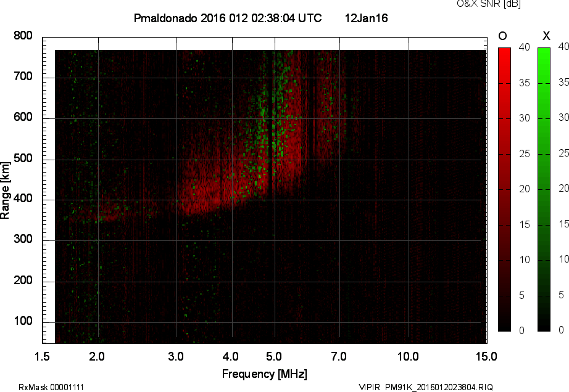The height and width of the screenshot is (392, 569).
Task: Click the '40' value on O colorbar
Action: [x=525, y=47]
